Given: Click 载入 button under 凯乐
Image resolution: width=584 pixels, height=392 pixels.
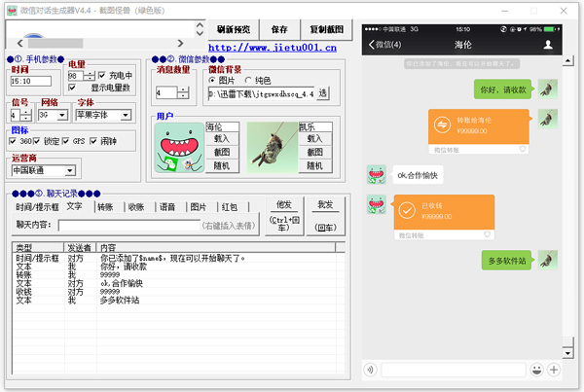Looking at the screenshot, I should 314,139.
